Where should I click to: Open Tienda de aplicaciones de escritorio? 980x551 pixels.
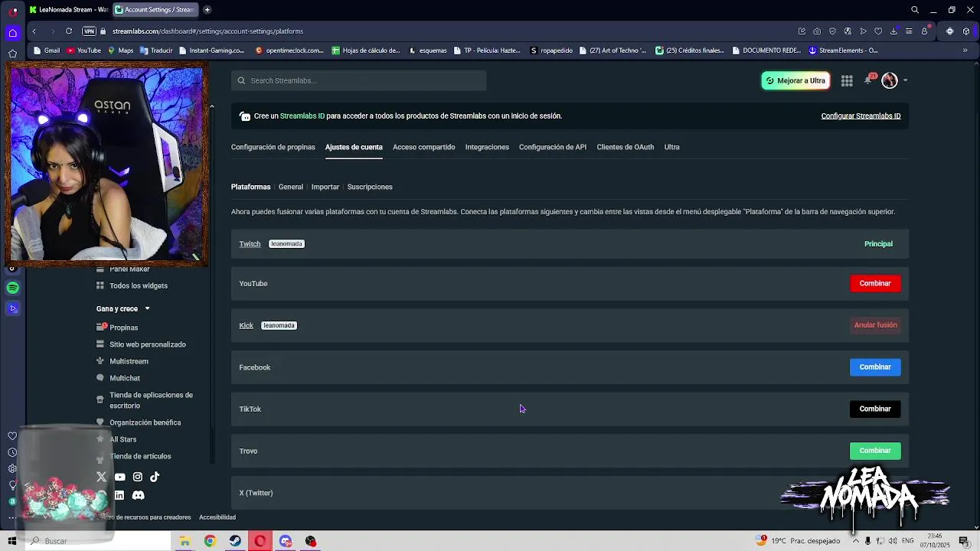pyautogui.click(x=151, y=400)
